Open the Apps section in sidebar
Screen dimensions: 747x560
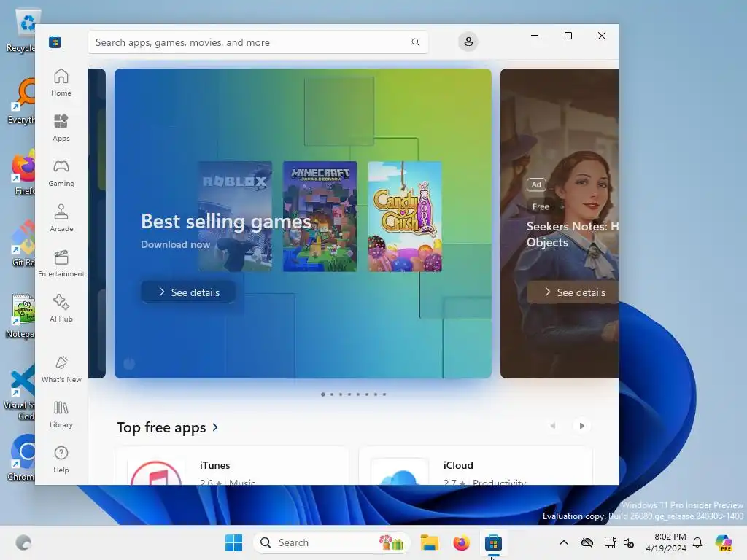(x=61, y=128)
